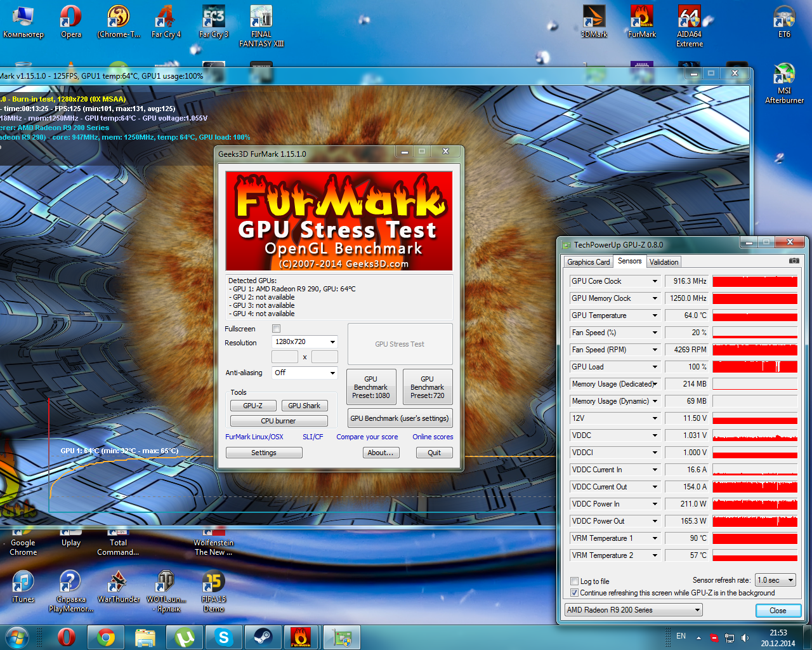This screenshot has width=812, height=650.
Task: Click the FINAL FANTASY XIII desktop icon
Action: click(x=261, y=27)
